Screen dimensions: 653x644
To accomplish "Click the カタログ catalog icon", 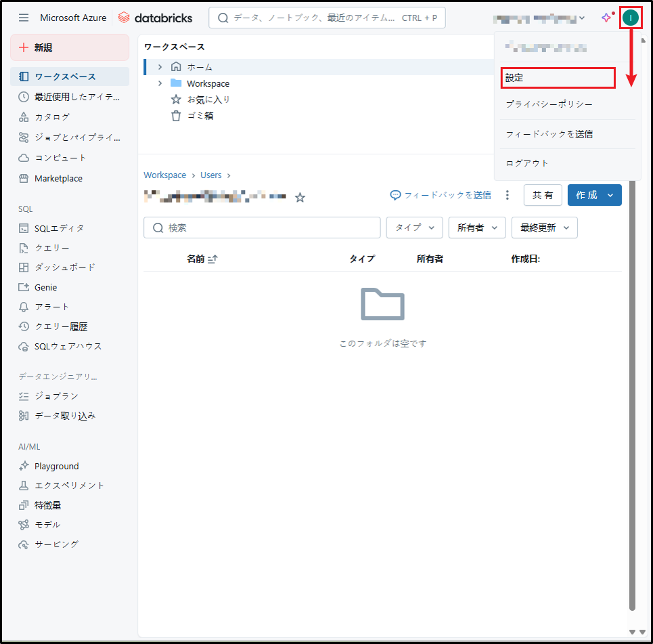I will [x=24, y=117].
